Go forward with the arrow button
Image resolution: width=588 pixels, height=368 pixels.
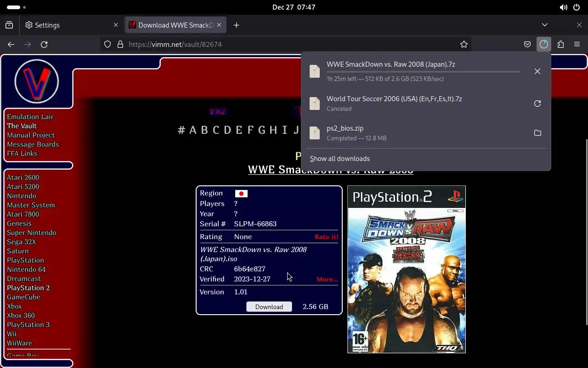coord(28,44)
